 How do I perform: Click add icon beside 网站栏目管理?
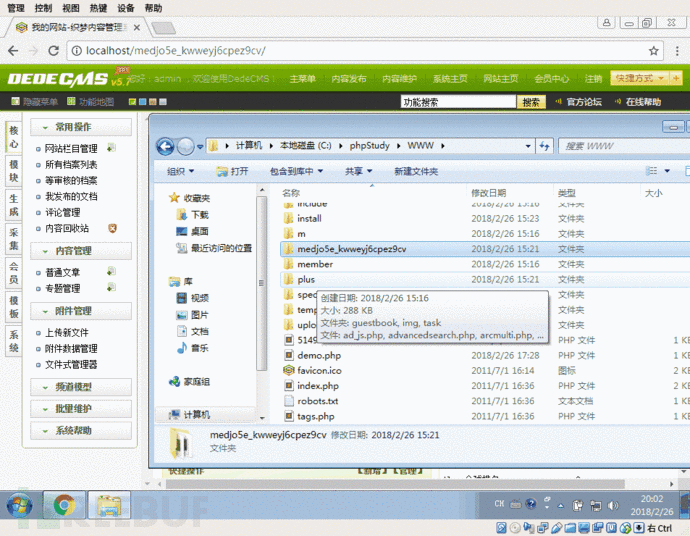tap(112, 148)
